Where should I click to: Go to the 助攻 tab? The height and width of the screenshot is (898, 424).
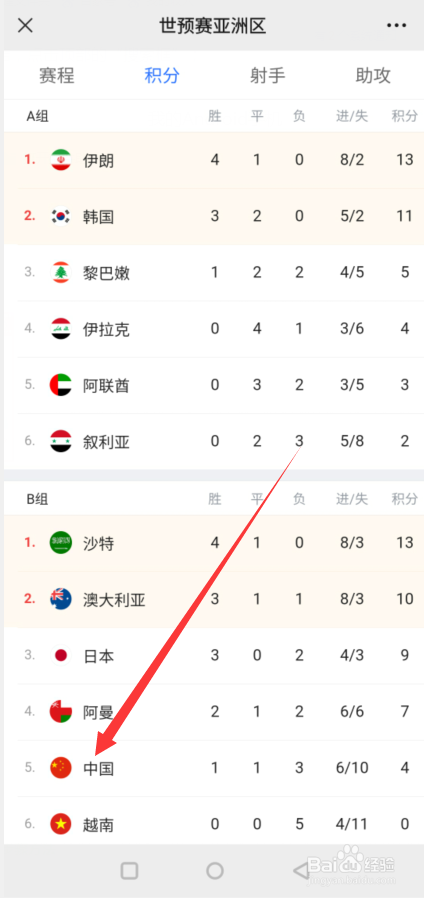tap(373, 76)
